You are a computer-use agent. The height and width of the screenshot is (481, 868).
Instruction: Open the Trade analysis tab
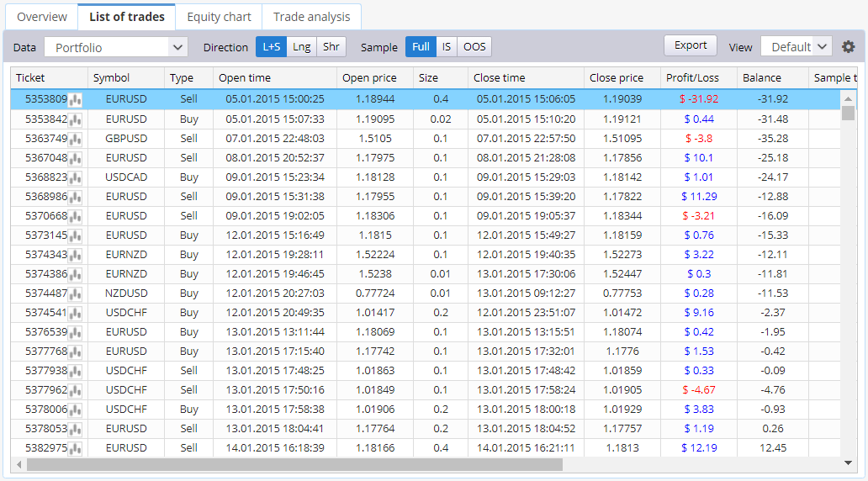pyautogui.click(x=311, y=17)
